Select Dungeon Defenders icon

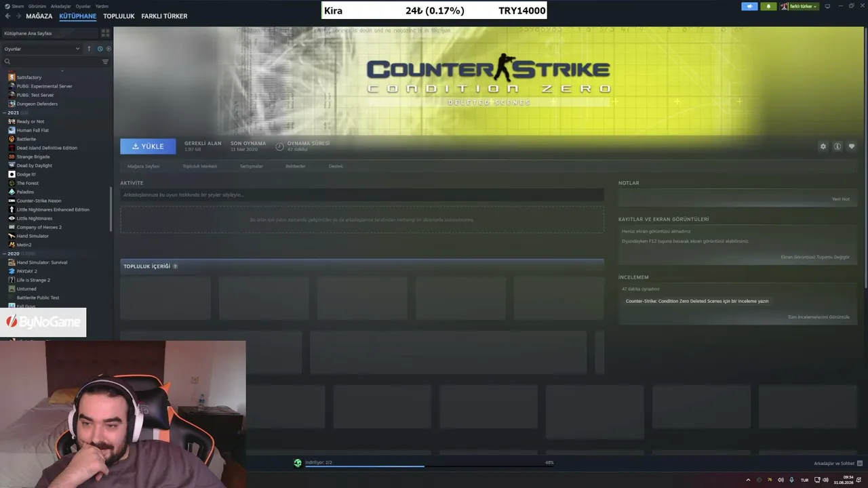pyautogui.click(x=12, y=104)
